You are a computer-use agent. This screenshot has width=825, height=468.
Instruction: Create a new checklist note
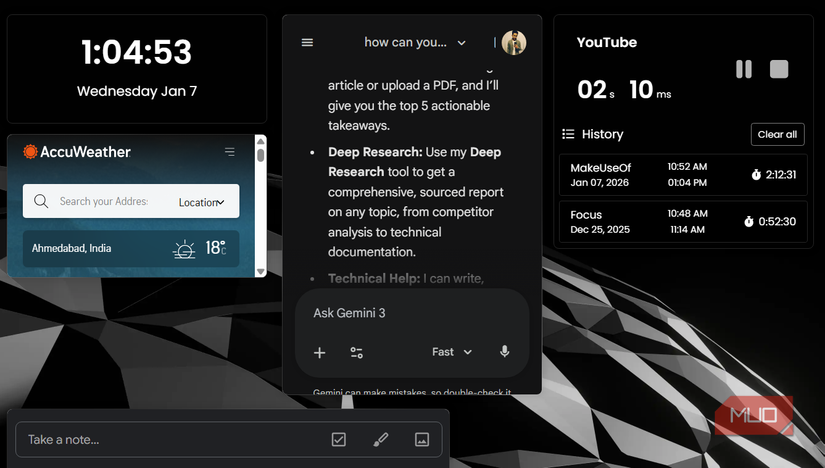click(x=339, y=440)
